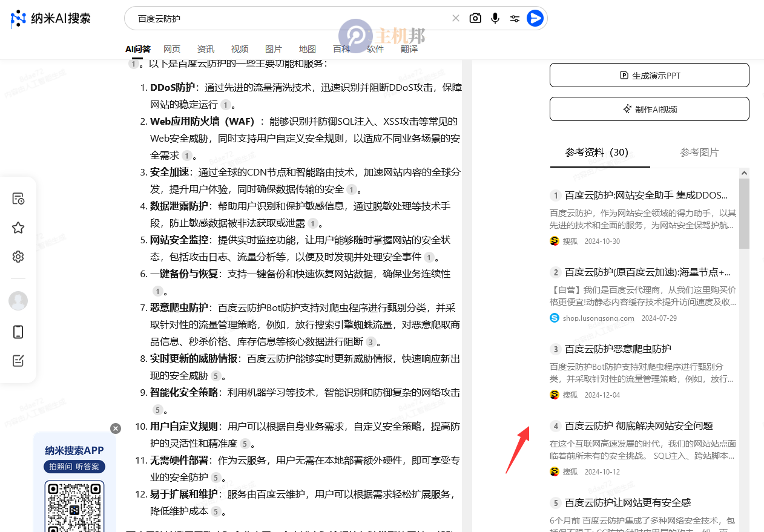Switch to the AI问答 tab
Viewport: 764px width, 532px height.
tap(138, 49)
